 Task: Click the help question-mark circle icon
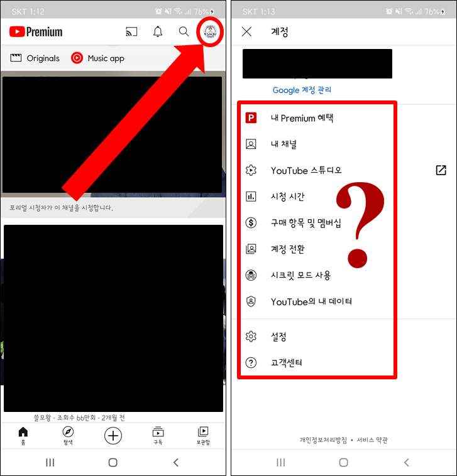[251, 362]
